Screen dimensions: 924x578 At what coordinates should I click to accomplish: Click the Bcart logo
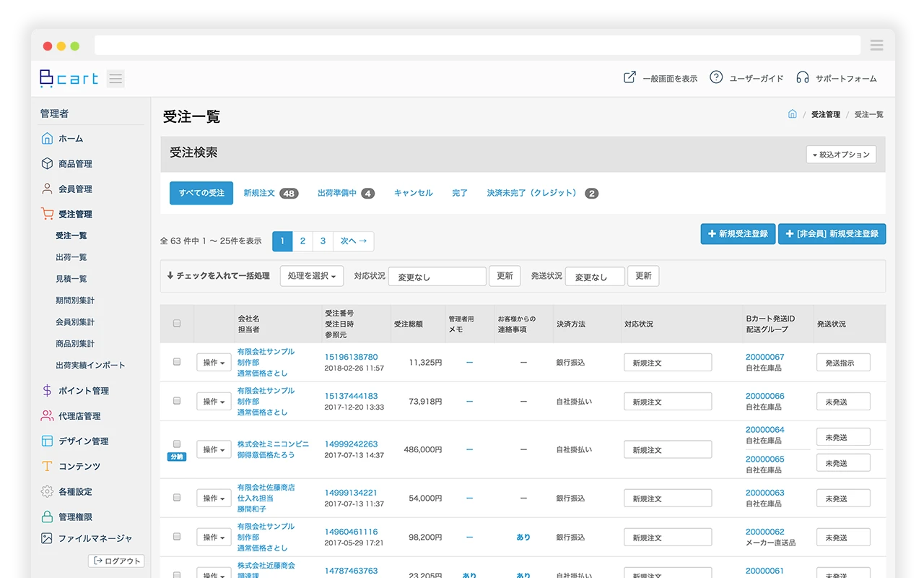69,78
